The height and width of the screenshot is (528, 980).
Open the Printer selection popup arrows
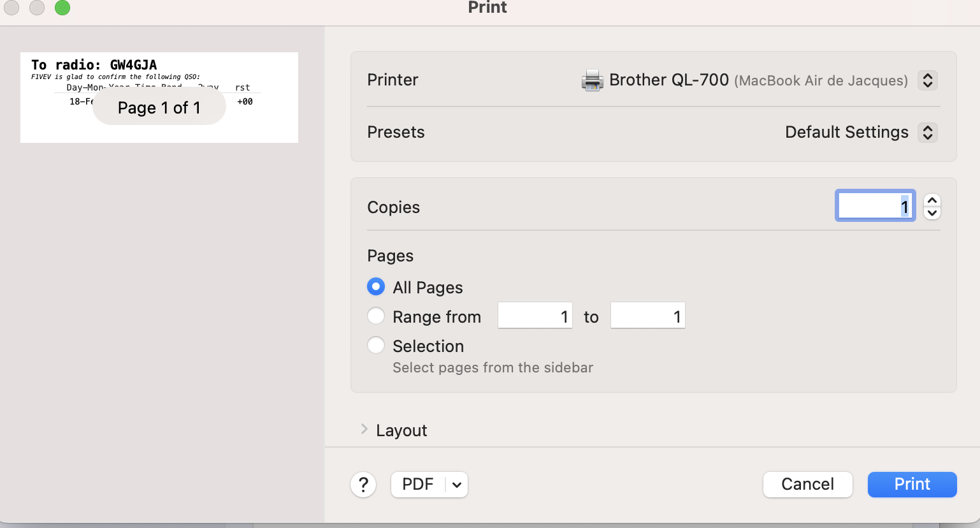tap(927, 80)
